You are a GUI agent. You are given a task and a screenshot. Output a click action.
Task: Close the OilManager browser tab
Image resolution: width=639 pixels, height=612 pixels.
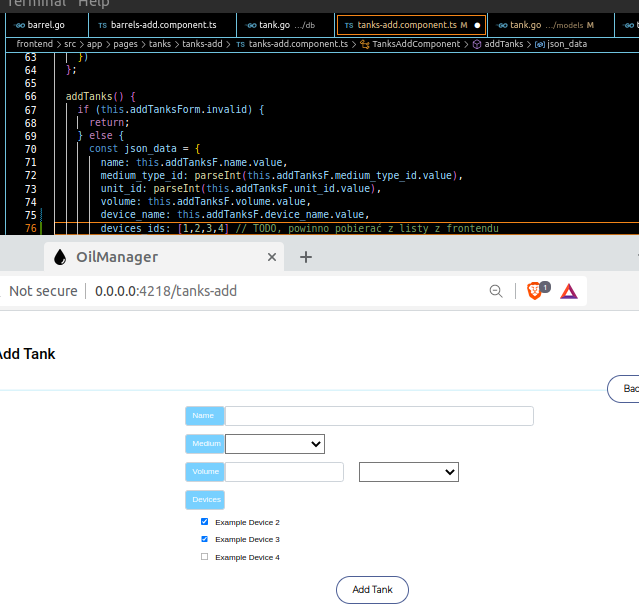tap(271, 257)
